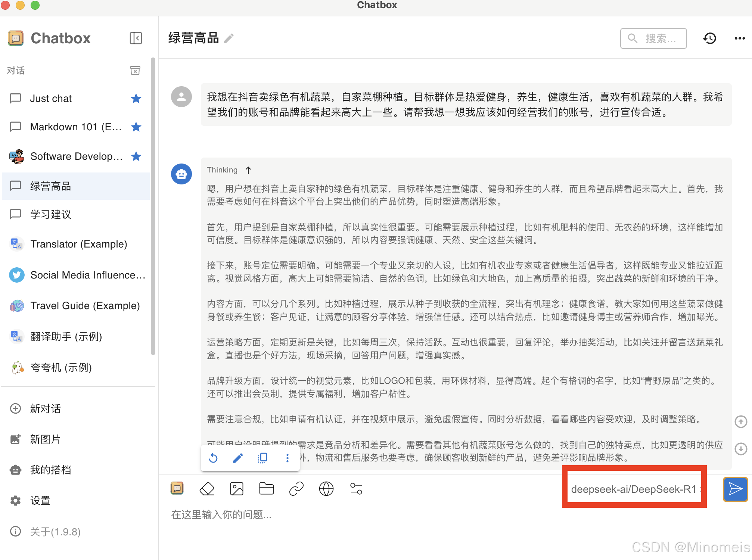Unstar the Markdown 101 conversation

[x=136, y=127]
